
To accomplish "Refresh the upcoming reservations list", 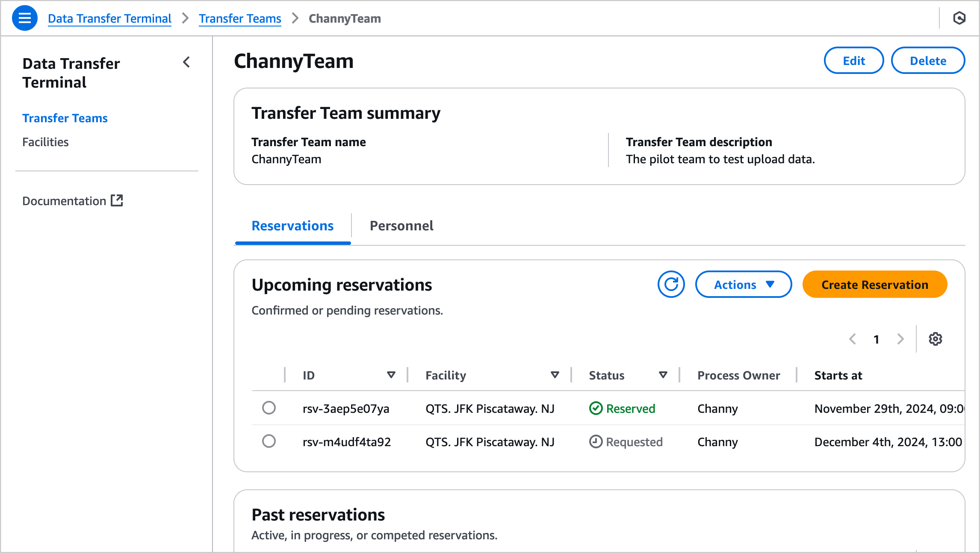I will coord(671,285).
